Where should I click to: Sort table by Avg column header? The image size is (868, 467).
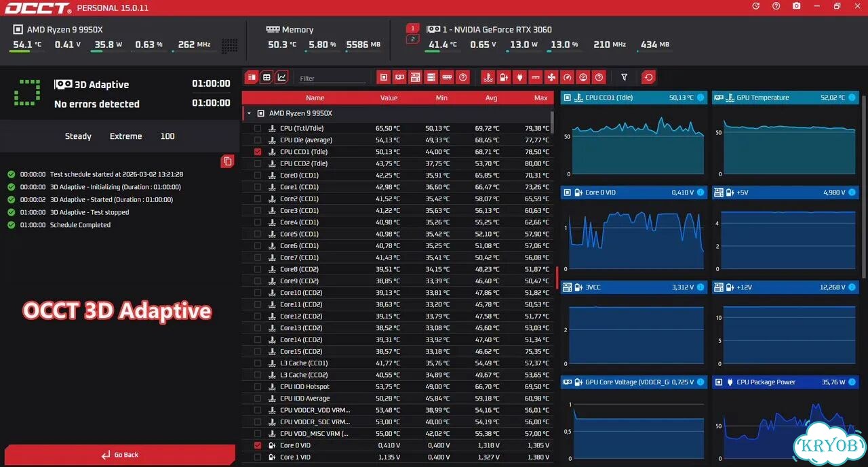491,98
